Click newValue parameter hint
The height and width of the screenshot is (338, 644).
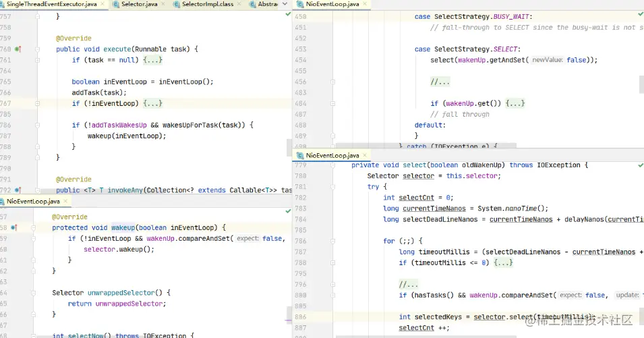548,60
